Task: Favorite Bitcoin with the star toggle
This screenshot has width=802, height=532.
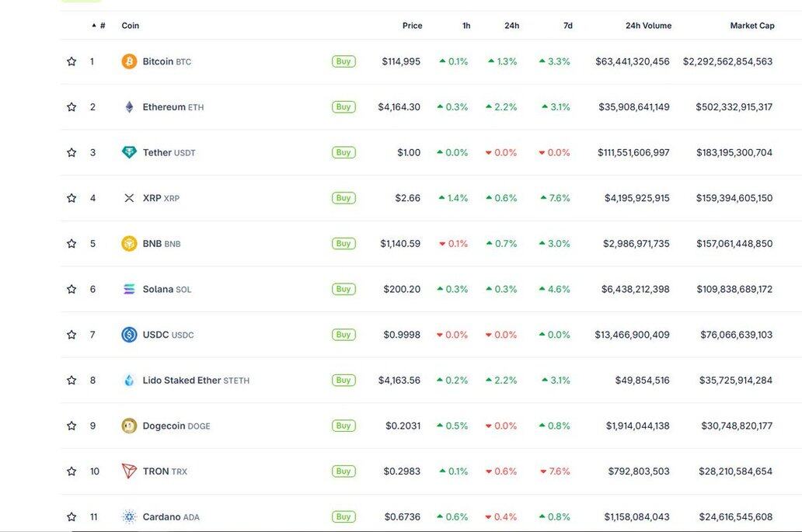Action: pyautogui.click(x=71, y=61)
